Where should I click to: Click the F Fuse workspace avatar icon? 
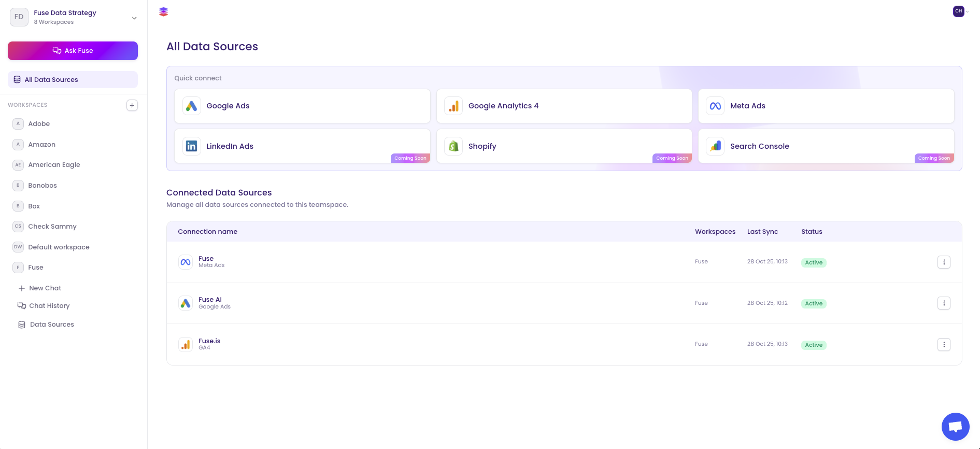[18, 268]
